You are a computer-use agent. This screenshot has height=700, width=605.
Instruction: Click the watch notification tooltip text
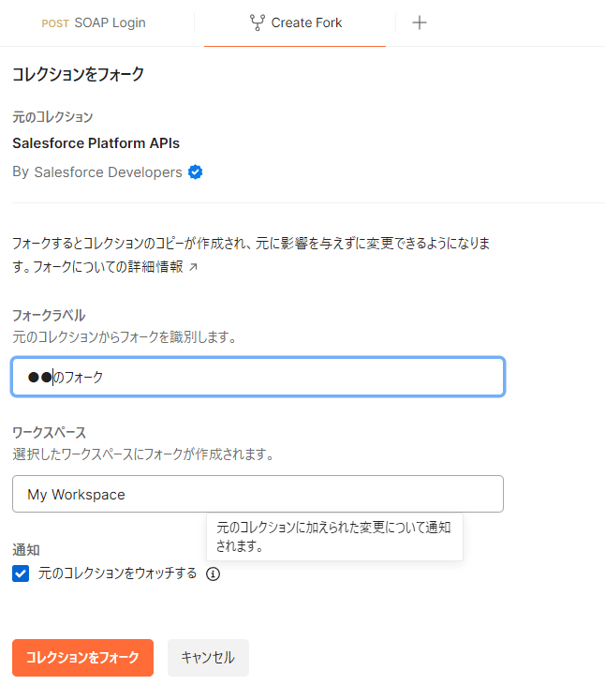coord(333,536)
